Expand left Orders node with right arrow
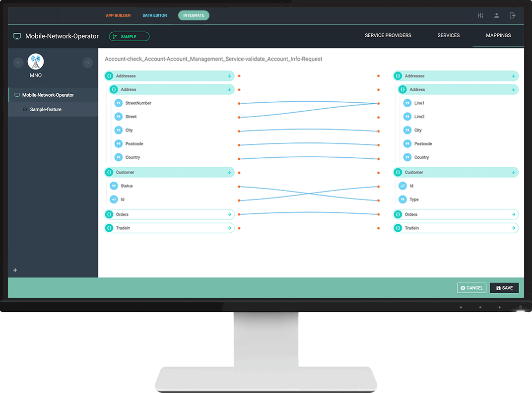Screen dimensions: 532x393 tap(229, 214)
